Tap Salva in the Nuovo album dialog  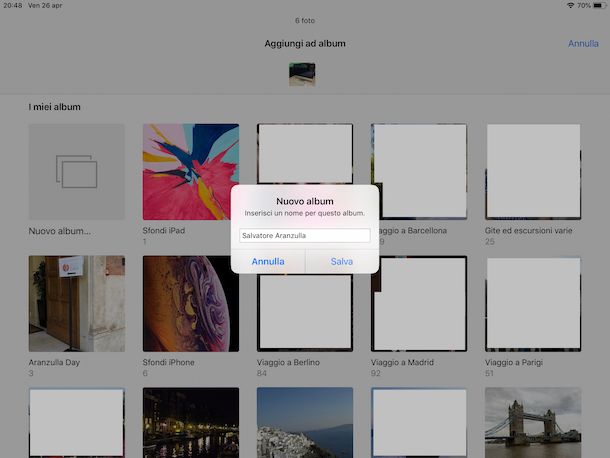(342, 261)
